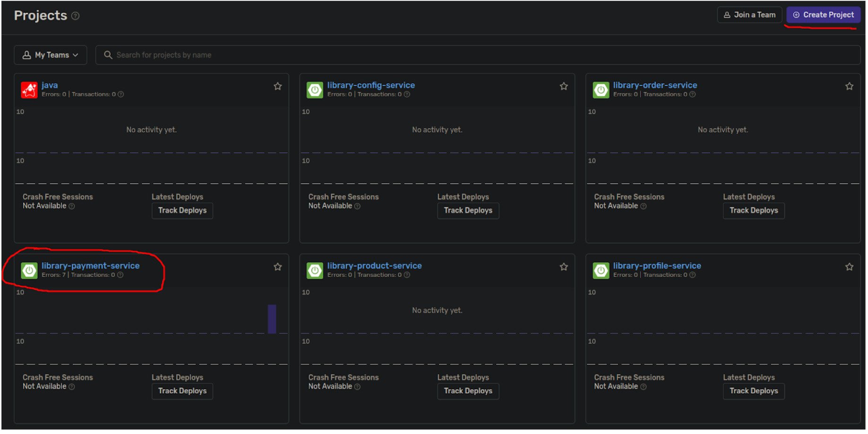Click Track Deploys for library-config-service

(468, 211)
